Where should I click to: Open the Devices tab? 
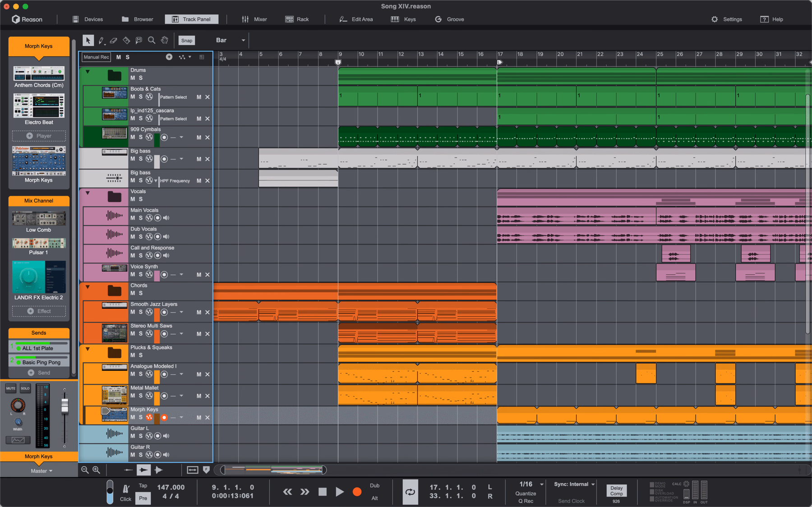tap(88, 19)
